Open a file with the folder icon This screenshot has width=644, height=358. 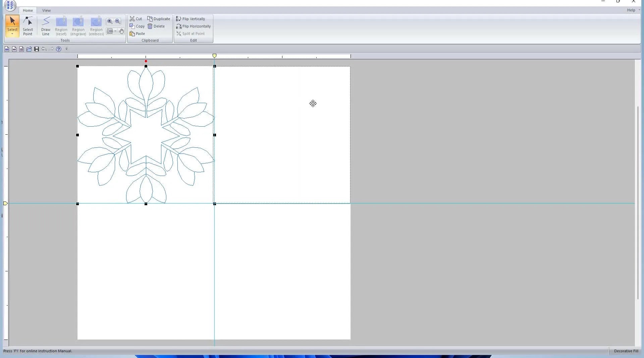[29, 49]
